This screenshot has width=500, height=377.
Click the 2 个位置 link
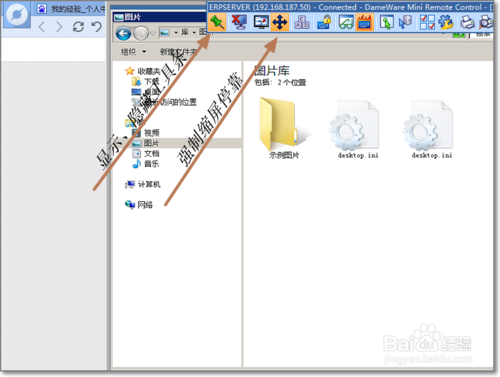pos(292,82)
